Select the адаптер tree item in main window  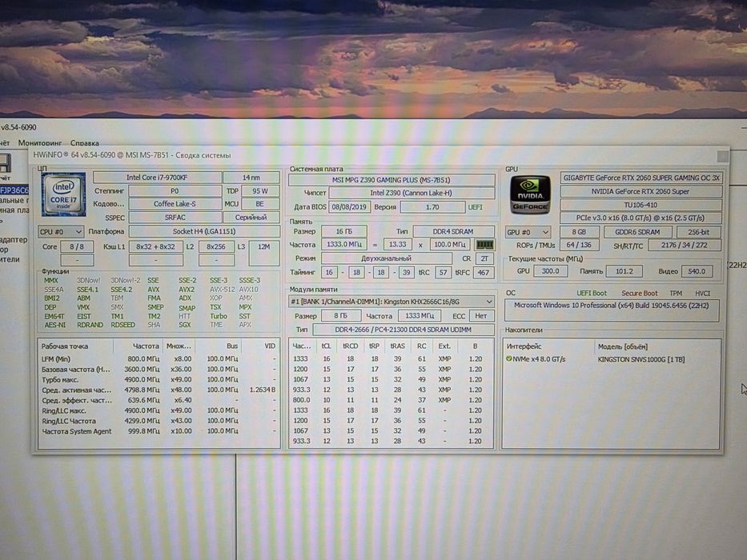coord(14,239)
